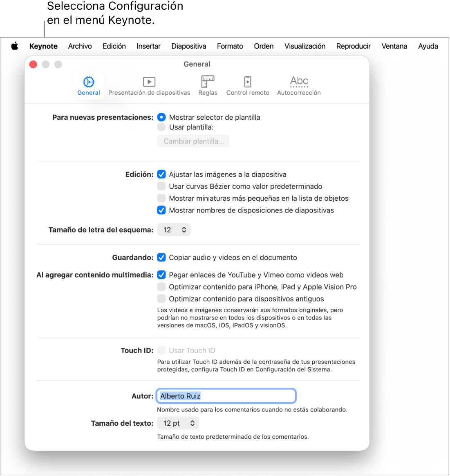Click the Apple menu icon
450x476 pixels.
point(15,46)
